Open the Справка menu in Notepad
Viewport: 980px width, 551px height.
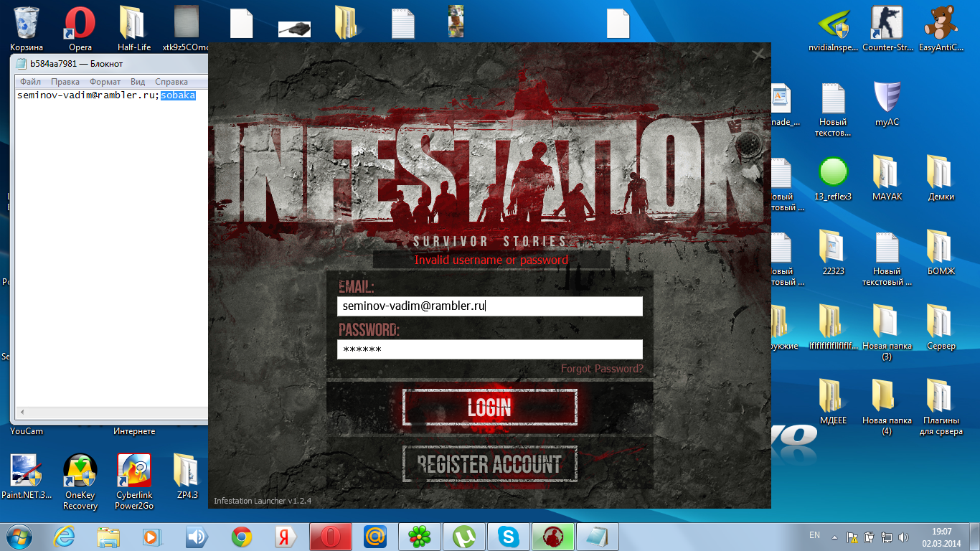[x=171, y=82]
